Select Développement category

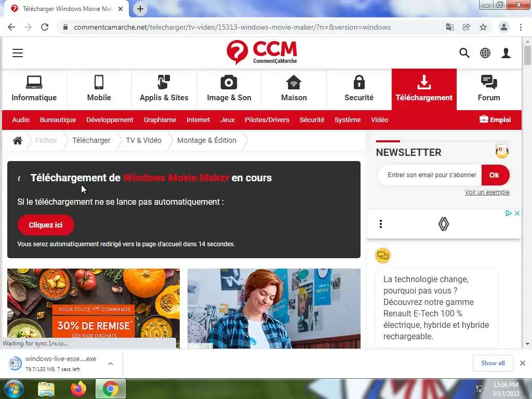click(110, 120)
